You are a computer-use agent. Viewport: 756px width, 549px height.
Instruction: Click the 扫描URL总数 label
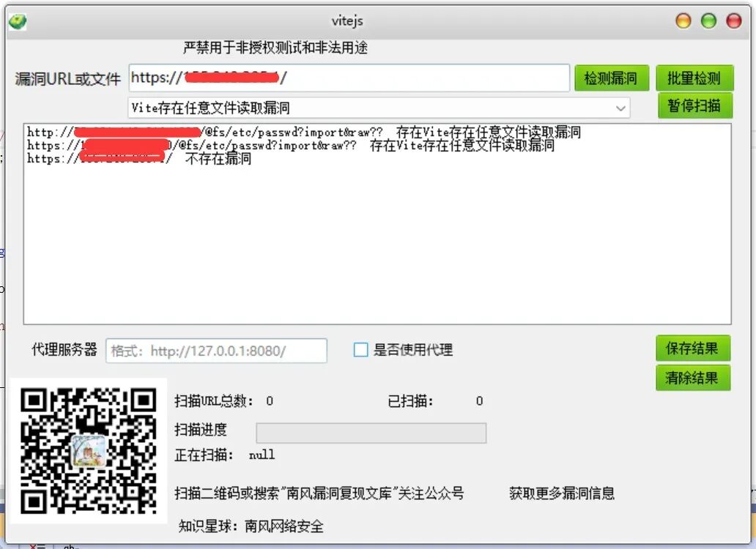click(x=214, y=400)
